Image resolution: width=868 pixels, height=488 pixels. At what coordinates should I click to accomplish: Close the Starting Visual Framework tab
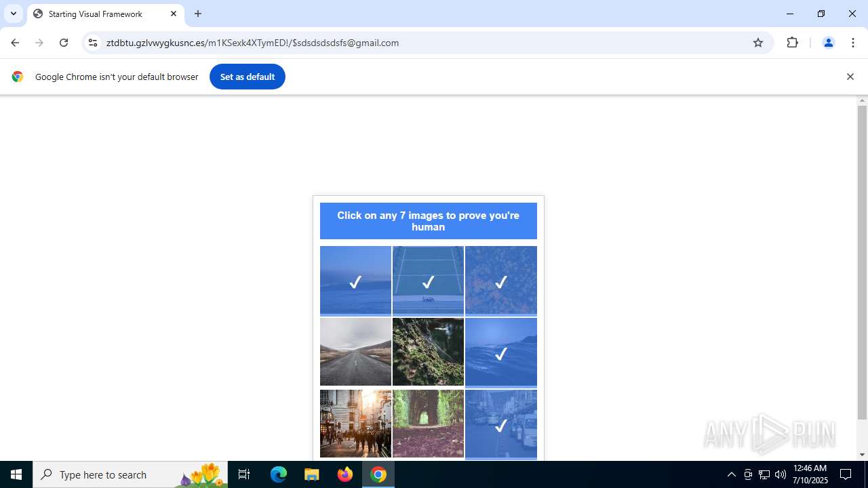174,14
